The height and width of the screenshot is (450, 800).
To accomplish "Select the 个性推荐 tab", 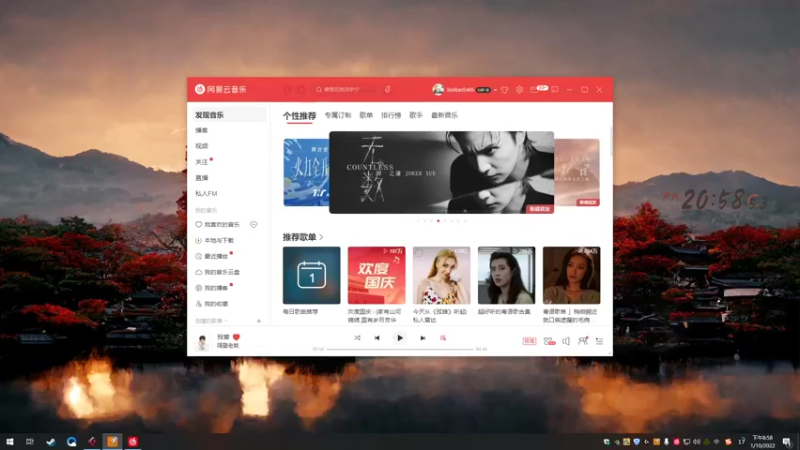I will tap(299, 116).
